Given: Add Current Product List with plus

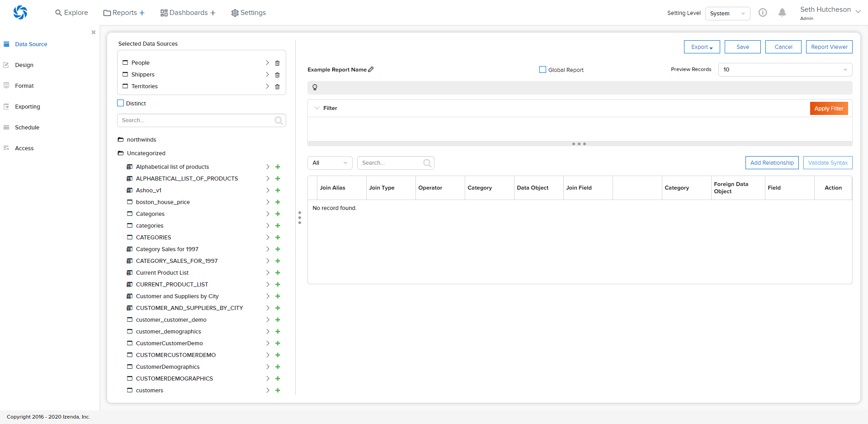Looking at the screenshot, I should pos(278,273).
